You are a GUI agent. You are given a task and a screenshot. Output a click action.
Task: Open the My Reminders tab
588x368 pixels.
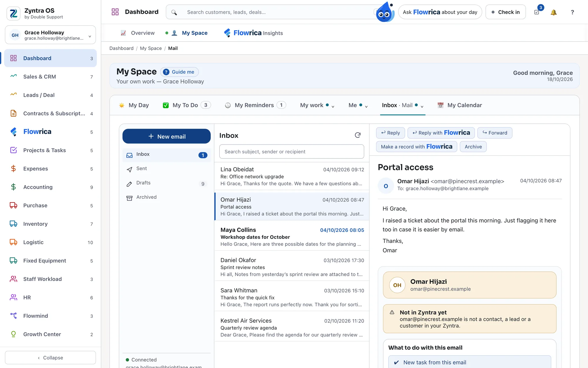[x=255, y=105]
